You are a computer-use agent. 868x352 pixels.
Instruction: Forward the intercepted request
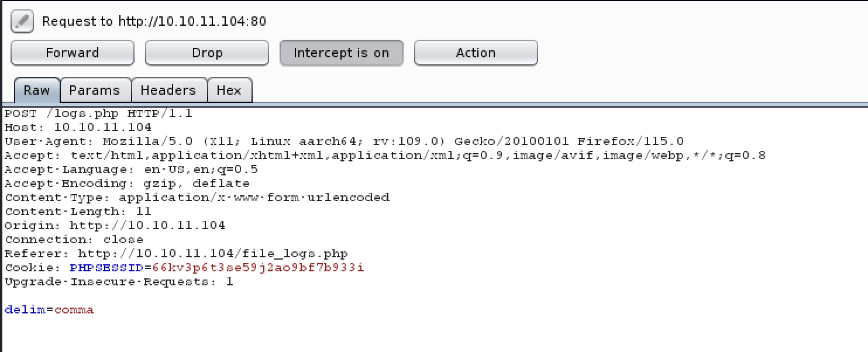[73, 53]
